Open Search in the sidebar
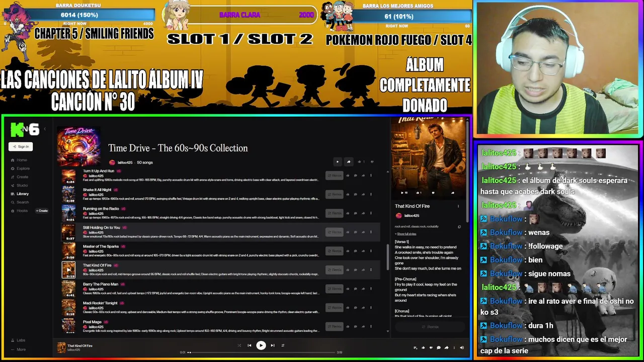Image resolution: width=644 pixels, height=362 pixels. 20,202
